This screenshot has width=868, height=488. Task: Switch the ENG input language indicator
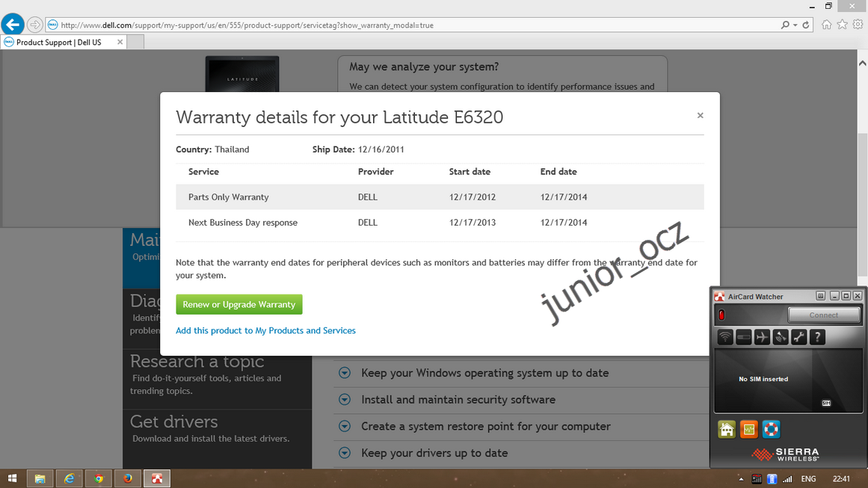tap(808, 479)
